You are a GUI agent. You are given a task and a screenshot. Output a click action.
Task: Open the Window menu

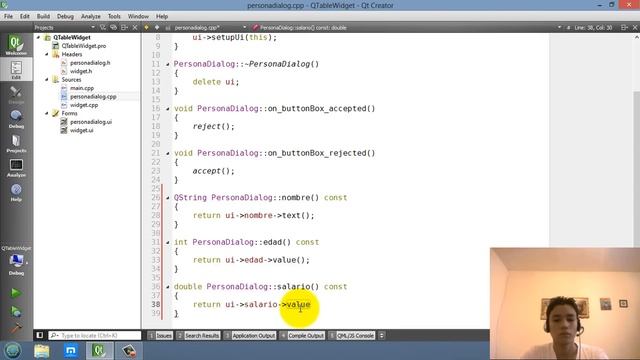(138, 16)
